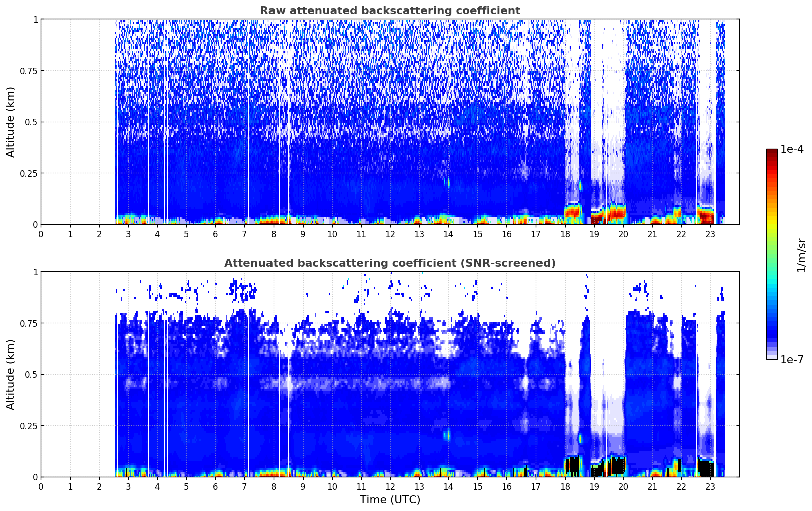Select hour 18 tick on top plot's time axis
The image size is (812, 511).
[565, 234]
